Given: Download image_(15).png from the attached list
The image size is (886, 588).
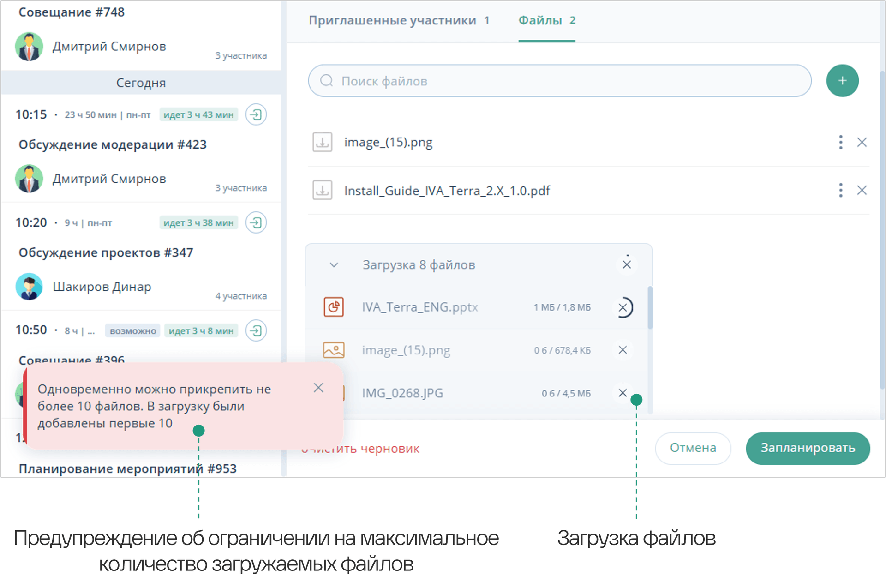Looking at the screenshot, I should pyautogui.click(x=322, y=142).
